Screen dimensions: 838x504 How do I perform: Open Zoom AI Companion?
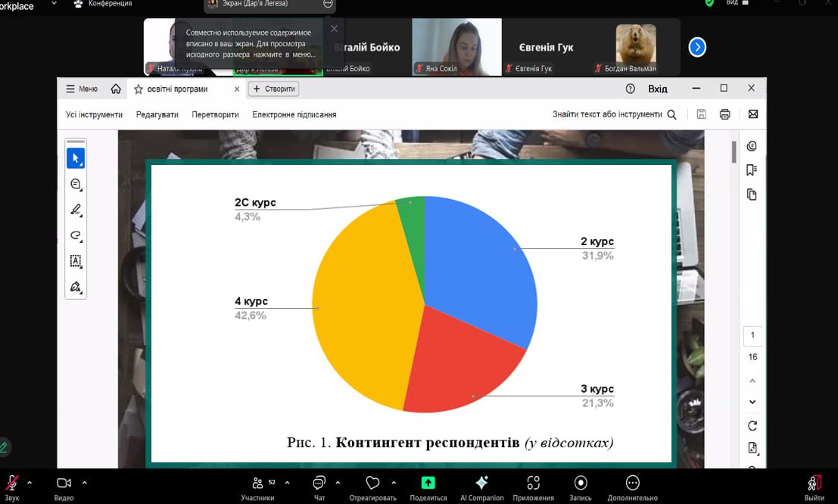coord(482,488)
